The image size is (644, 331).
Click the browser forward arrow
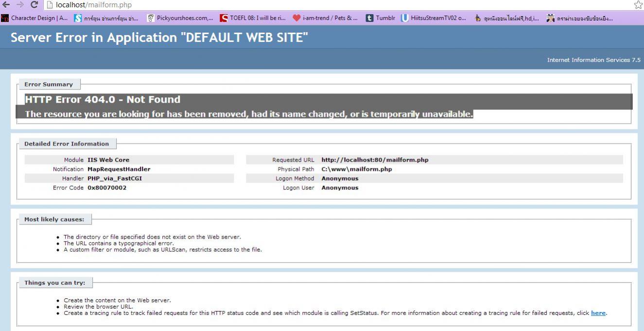click(x=20, y=5)
